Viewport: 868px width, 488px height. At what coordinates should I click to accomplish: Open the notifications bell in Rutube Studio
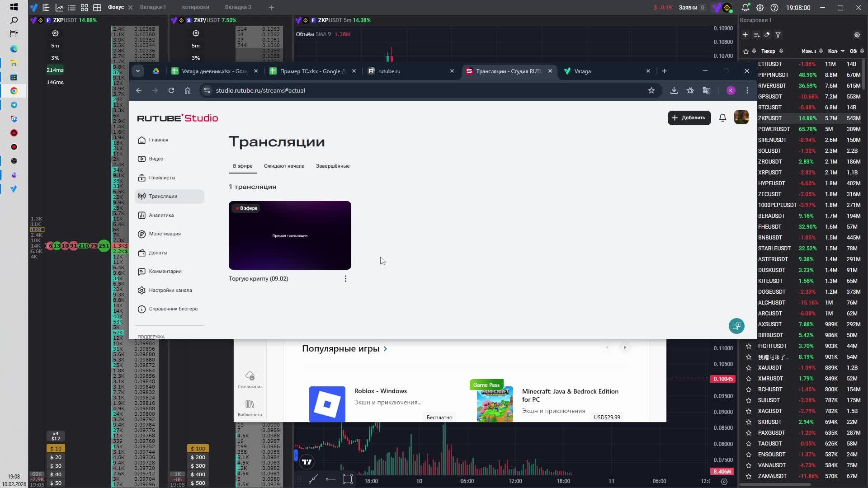[x=722, y=118]
